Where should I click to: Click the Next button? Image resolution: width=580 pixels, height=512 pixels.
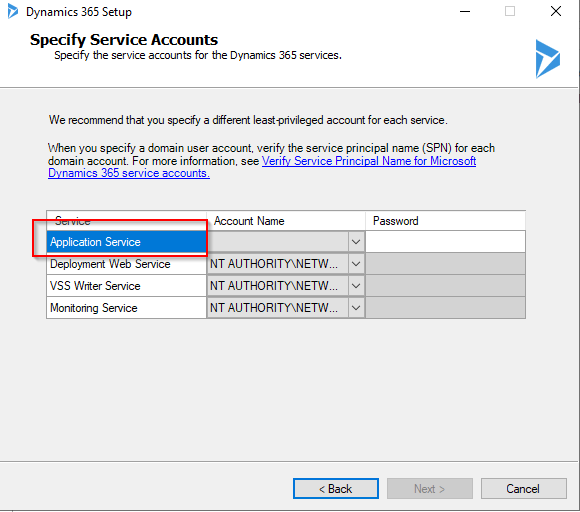[x=429, y=489]
